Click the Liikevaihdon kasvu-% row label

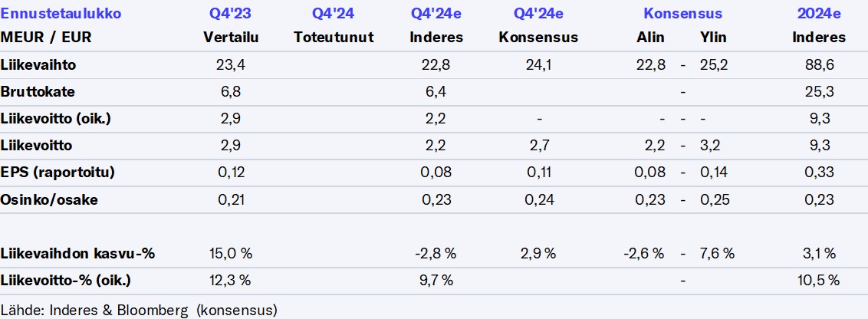[x=77, y=253]
